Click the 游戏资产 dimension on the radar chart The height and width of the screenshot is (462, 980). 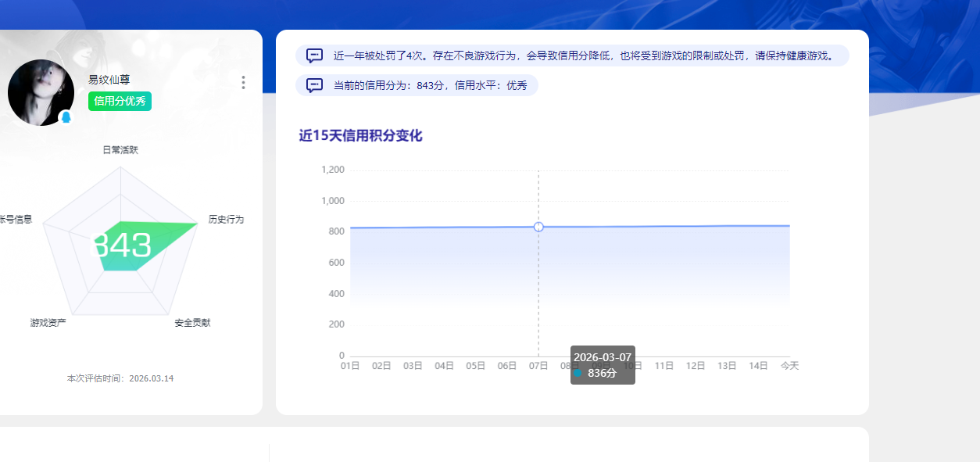pos(48,321)
